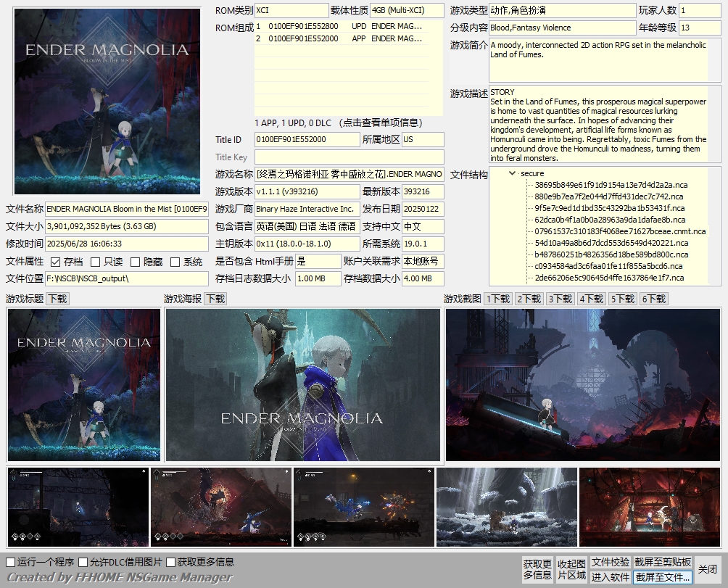Click the ROM类别 XCI field
Screen dimensions: 728x588
pyautogui.click(x=291, y=10)
